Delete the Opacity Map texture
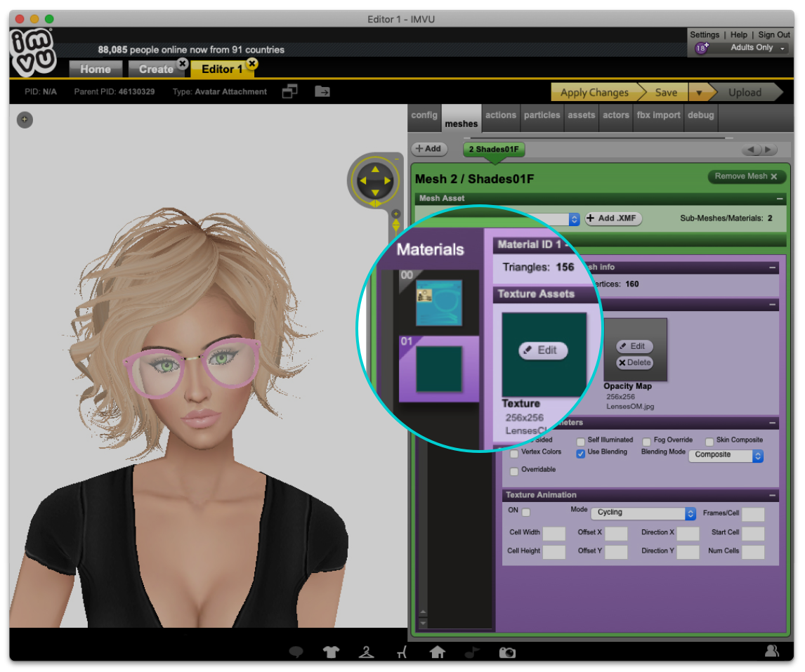 tap(634, 362)
